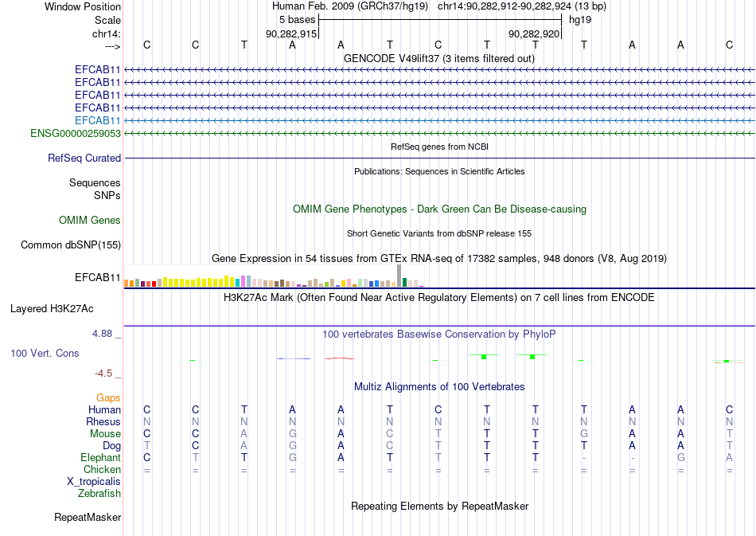Click the 4.88 PhyloP upper scale value
756x536 pixels.
click(102, 334)
